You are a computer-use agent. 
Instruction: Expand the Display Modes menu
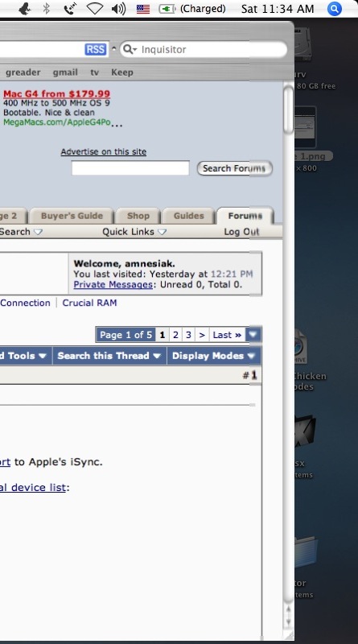(x=213, y=356)
